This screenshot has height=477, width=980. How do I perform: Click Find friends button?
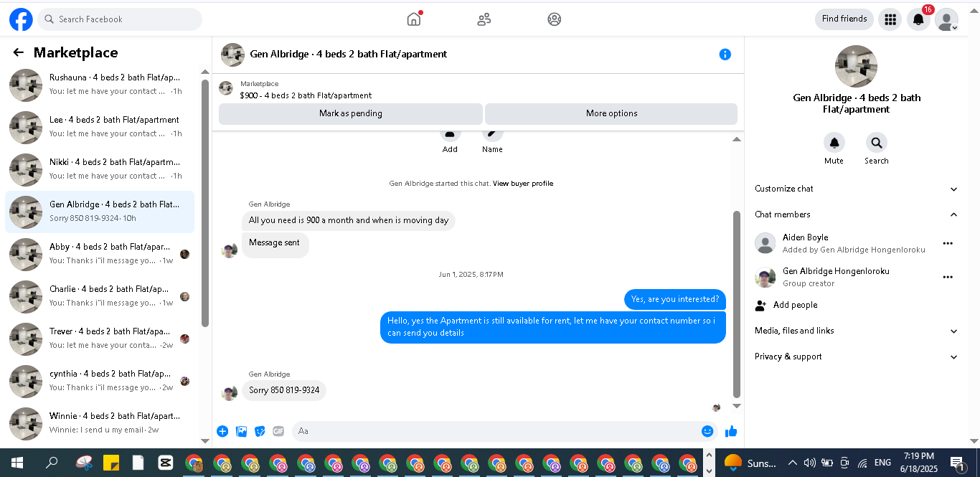click(844, 19)
